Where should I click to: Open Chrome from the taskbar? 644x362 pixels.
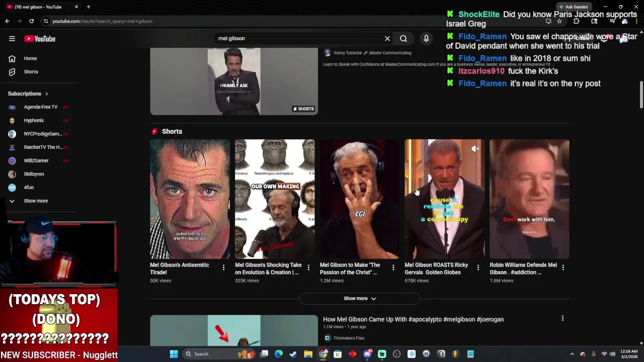(323, 354)
